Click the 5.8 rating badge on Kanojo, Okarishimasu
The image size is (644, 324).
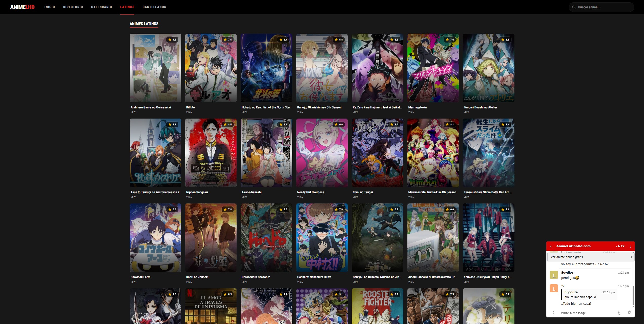click(339, 40)
